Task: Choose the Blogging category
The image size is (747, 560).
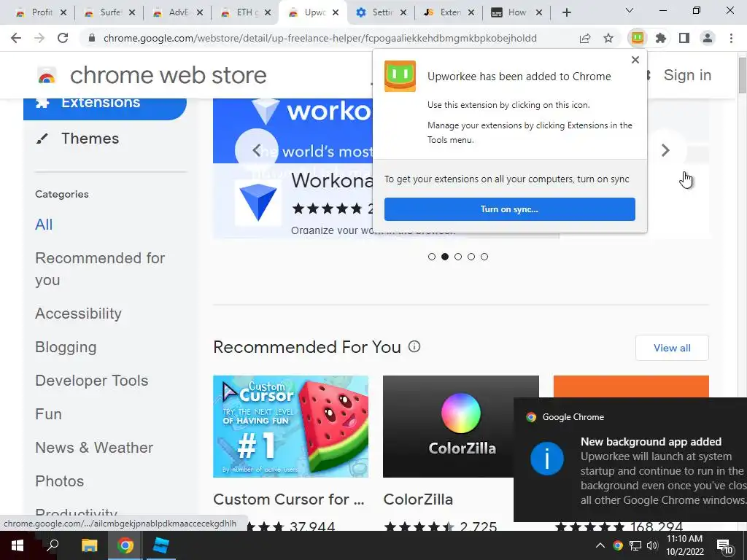Action: [66, 347]
